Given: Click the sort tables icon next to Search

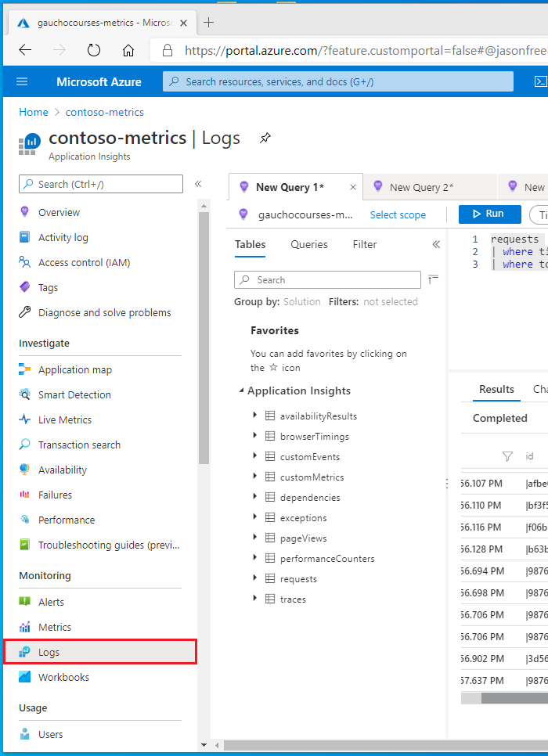Looking at the screenshot, I should pyautogui.click(x=433, y=279).
